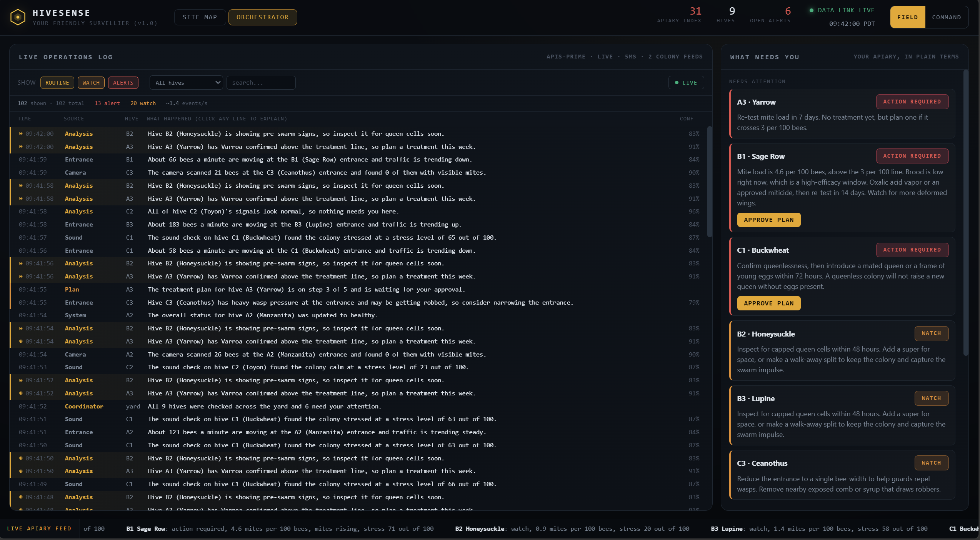The width and height of the screenshot is (980, 540).
Task: Click the HIVE column header
Action: pyautogui.click(x=132, y=119)
